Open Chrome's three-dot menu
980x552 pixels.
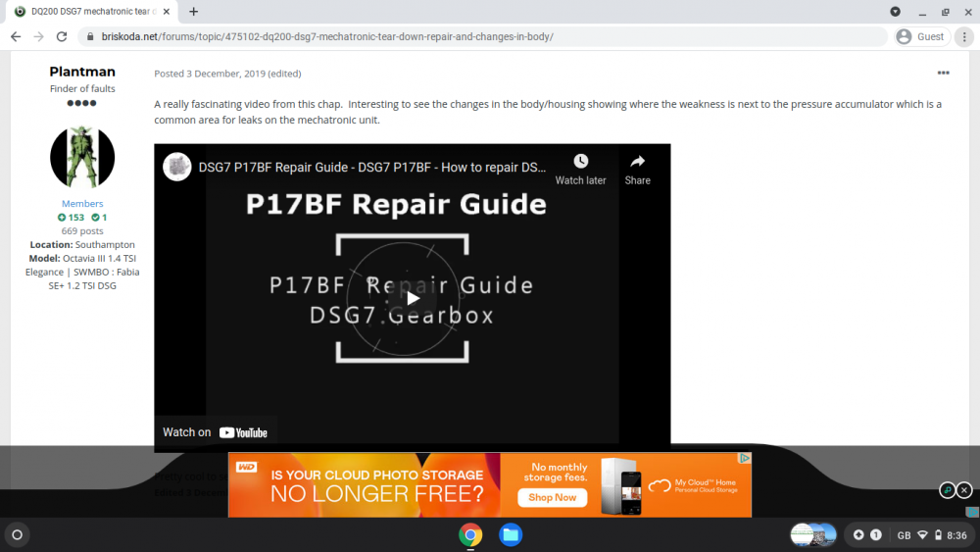click(x=964, y=37)
